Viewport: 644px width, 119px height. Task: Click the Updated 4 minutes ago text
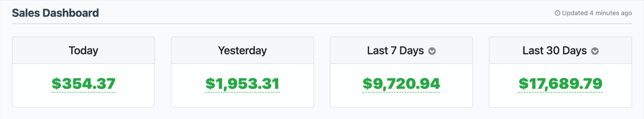click(x=597, y=13)
